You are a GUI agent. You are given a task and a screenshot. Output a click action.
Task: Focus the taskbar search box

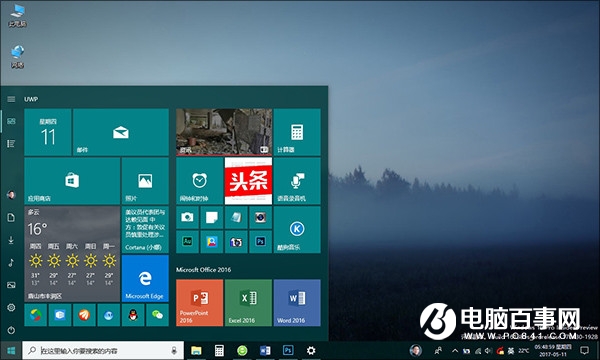(103, 350)
